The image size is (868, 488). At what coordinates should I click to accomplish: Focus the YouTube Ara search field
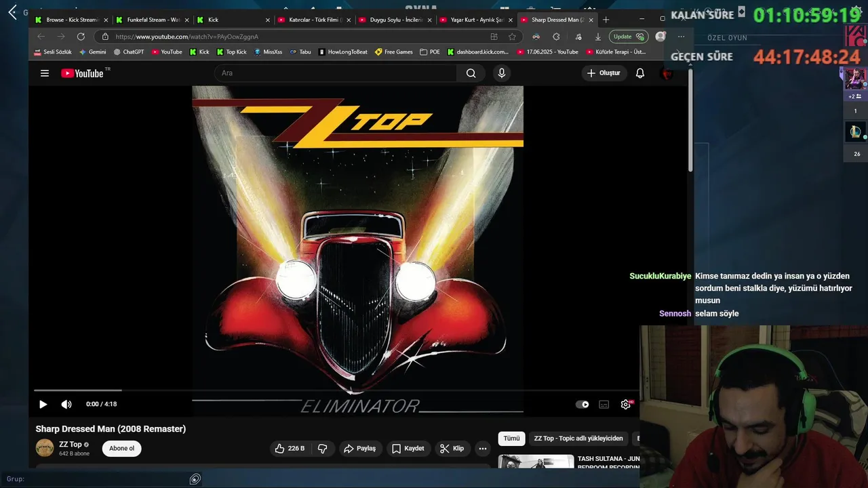[x=336, y=73]
